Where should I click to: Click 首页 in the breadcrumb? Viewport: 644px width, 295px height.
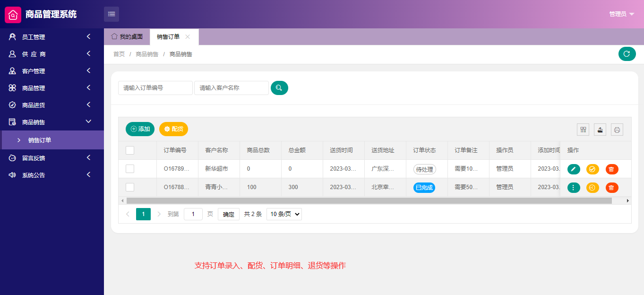click(x=119, y=54)
